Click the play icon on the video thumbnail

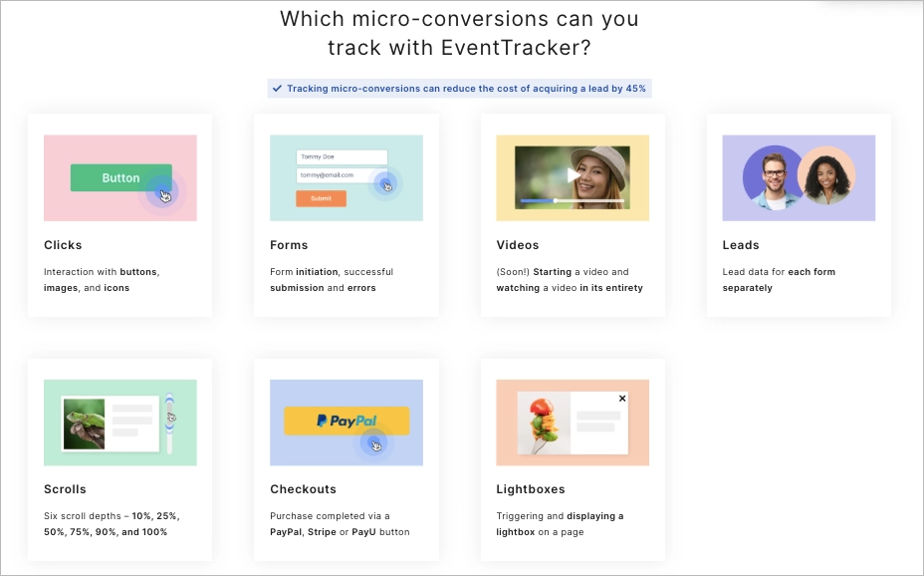571,174
